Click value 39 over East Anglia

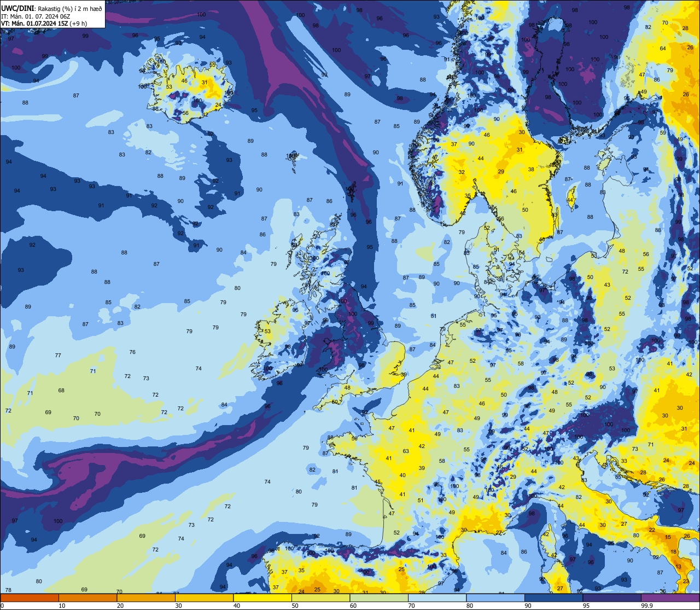404,375
